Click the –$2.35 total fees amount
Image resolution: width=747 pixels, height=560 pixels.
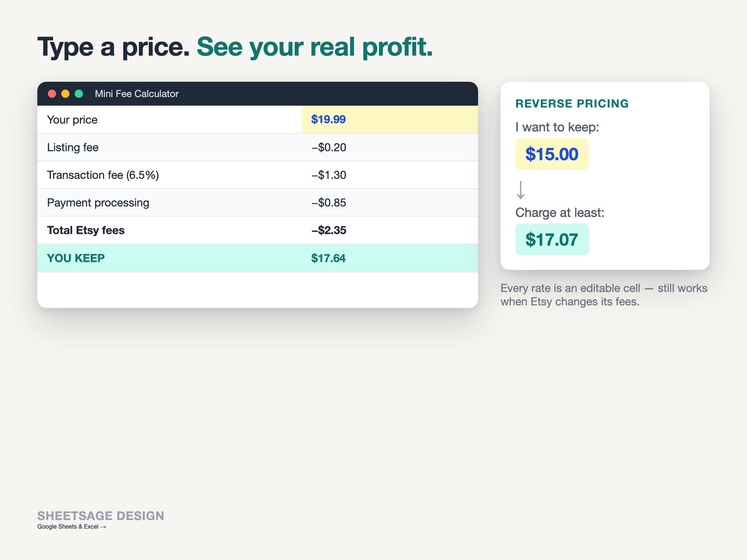point(329,230)
